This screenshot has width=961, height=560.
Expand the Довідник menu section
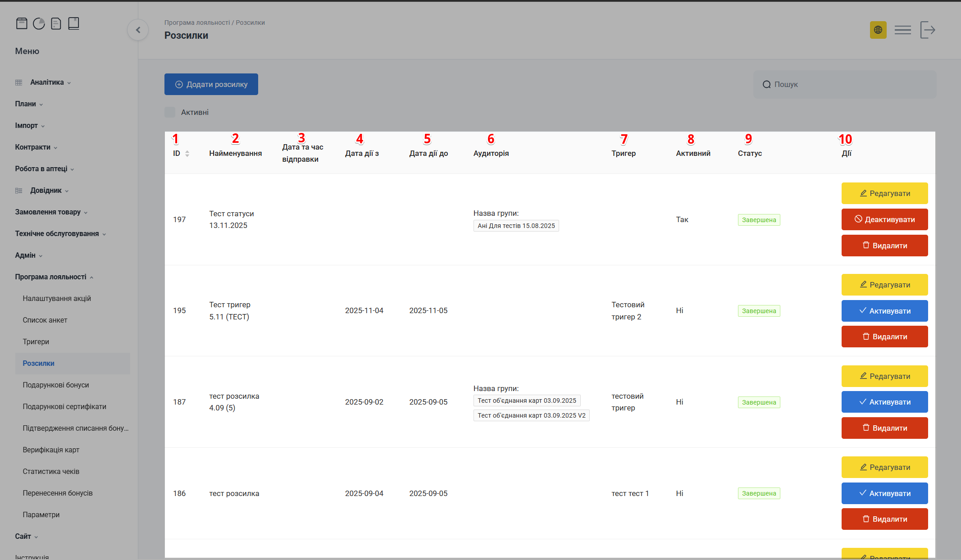pyautogui.click(x=46, y=191)
